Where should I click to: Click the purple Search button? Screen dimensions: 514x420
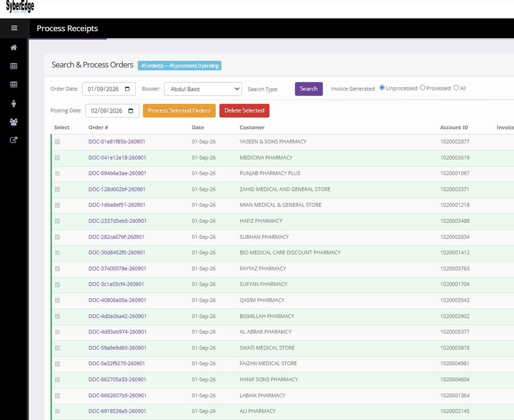308,89
